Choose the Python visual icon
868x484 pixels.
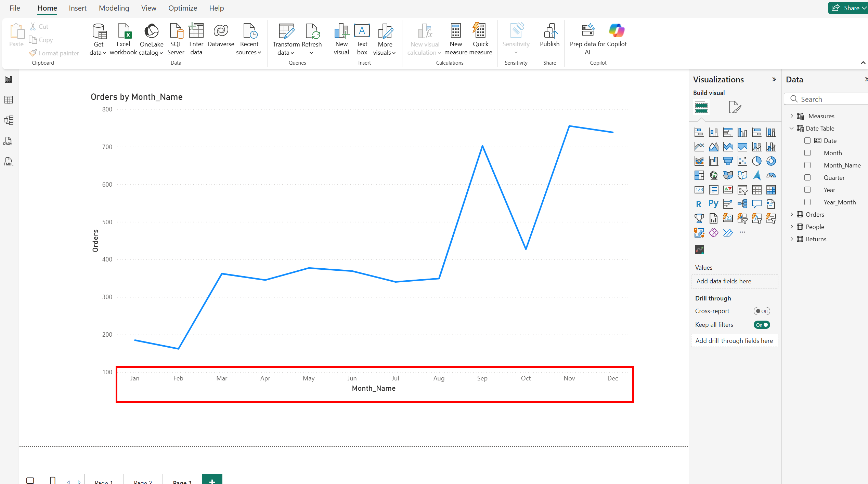713,204
